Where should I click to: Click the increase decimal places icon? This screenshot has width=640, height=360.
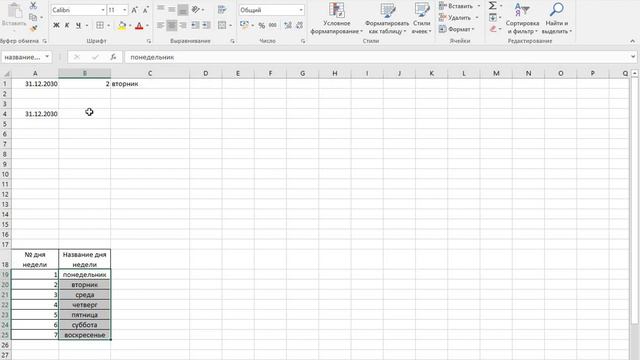(288, 25)
